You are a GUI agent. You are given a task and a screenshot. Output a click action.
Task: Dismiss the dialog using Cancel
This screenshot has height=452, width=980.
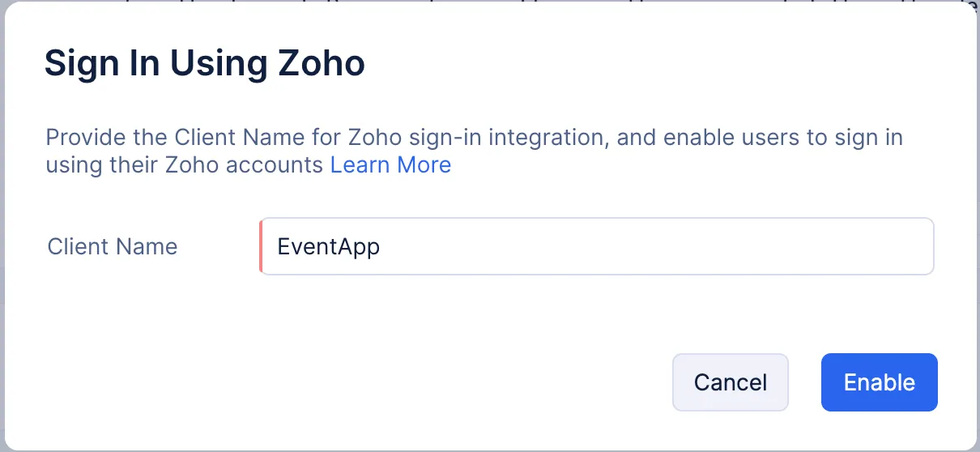click(730, 382)
